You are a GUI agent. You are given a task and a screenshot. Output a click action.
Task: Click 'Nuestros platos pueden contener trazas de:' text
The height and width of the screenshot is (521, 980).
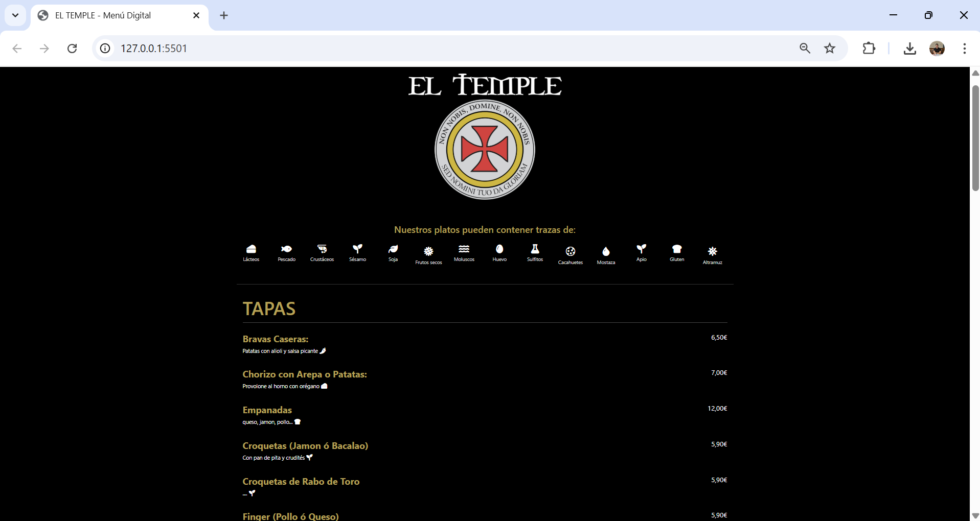[485, 230]
